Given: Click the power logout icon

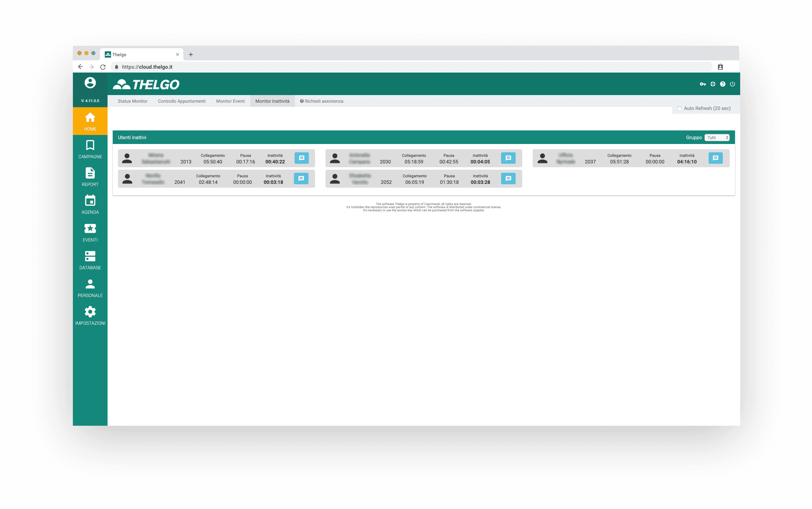Looking at the screenshot, I should (733, 84).
